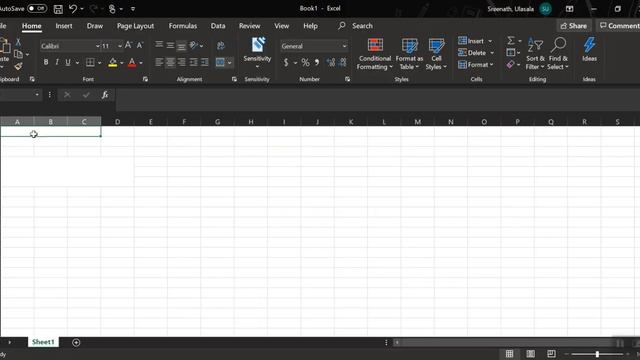
Task: Toggle Wrap Text
Action: (x=221, y=45)
